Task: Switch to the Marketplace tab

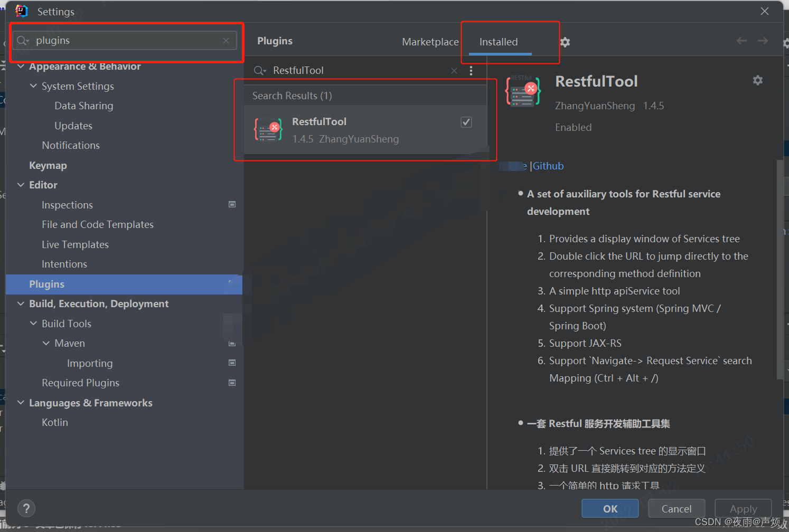Action: tap(430, 42)
